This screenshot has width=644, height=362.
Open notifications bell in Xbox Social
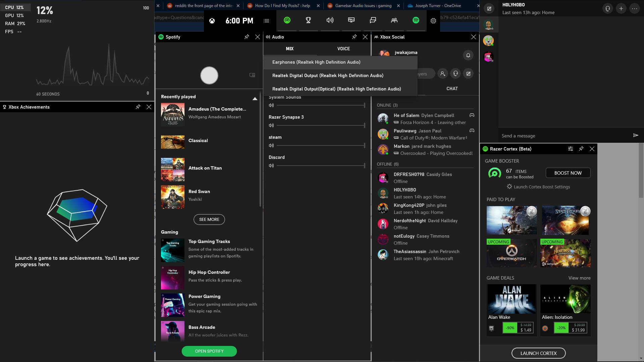click(468, 55)
